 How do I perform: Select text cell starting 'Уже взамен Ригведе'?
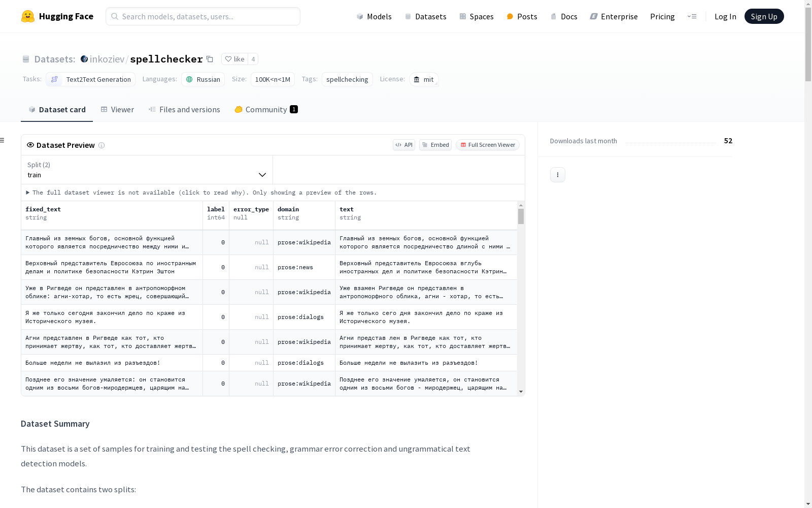[x=426, y=292]
